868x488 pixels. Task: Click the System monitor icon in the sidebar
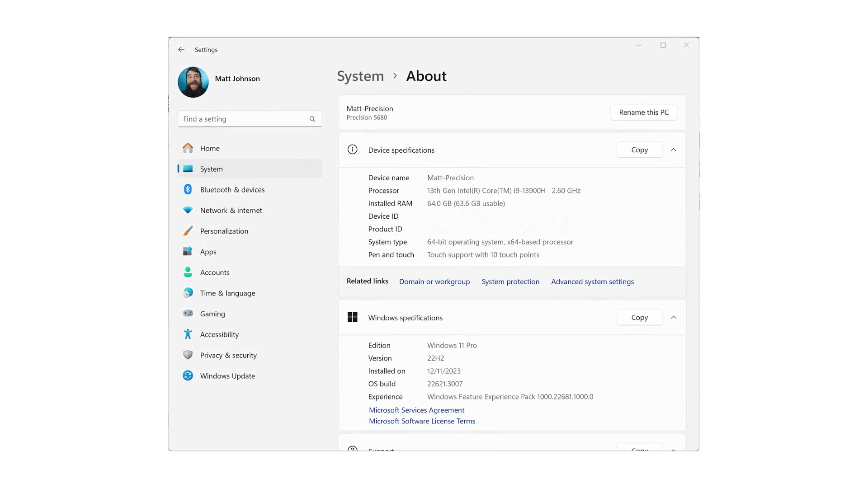(x=188, y=169)
